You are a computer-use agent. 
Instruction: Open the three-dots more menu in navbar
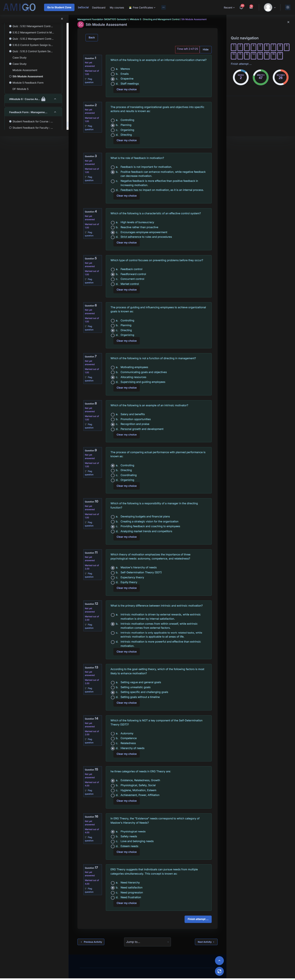click(x=164, y=7)
